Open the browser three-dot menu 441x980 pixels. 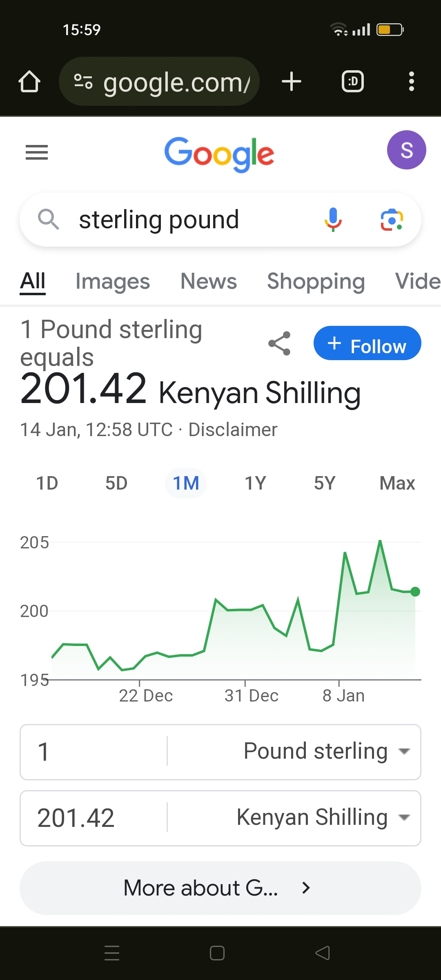[x=412, y=81]
